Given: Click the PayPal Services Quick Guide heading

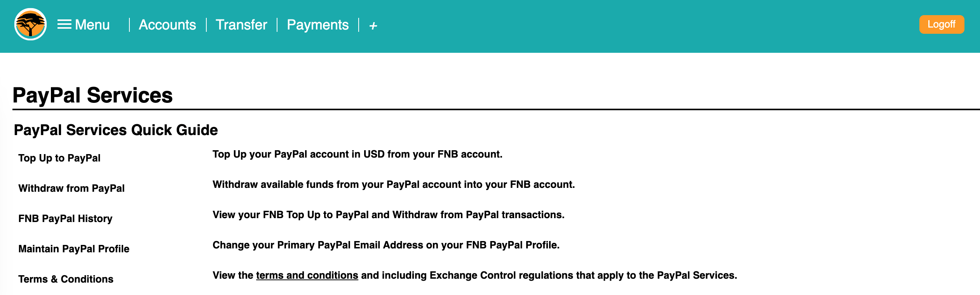Looking at the screenshot, I should [x=116, y=130].
